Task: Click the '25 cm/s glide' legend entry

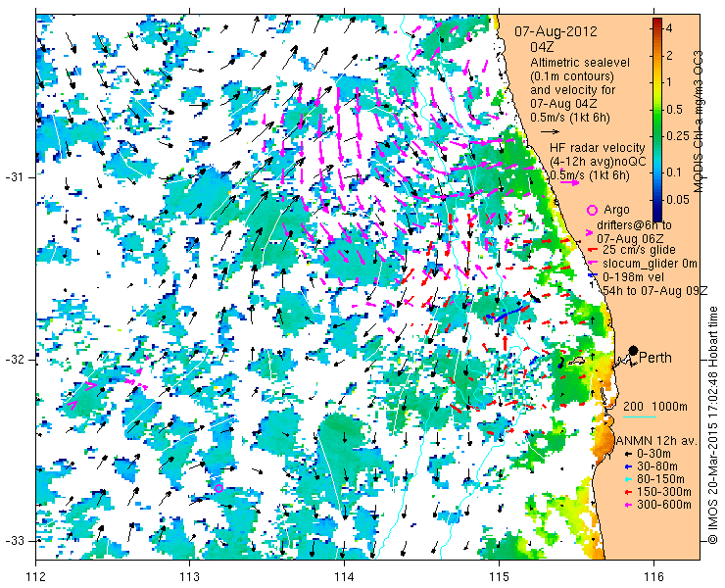Action: pos(639,250)
